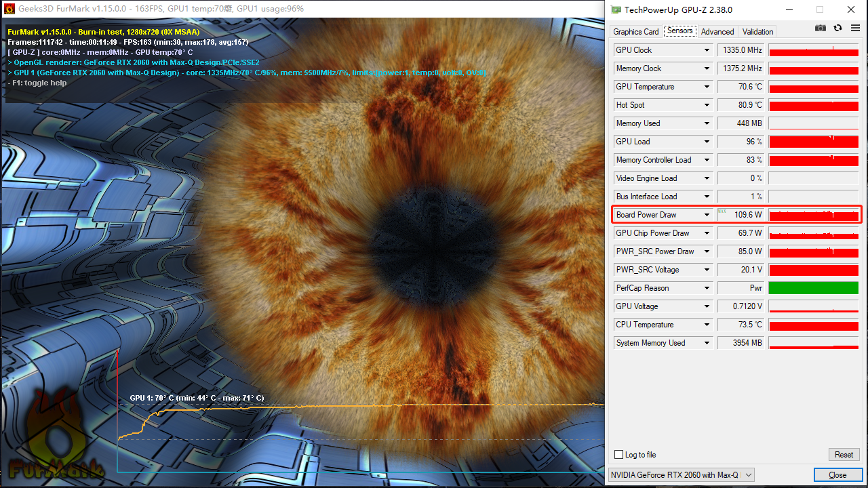868x488 pixels.
Task: Click the GPU Load history graph
Action: coord(814,142)
